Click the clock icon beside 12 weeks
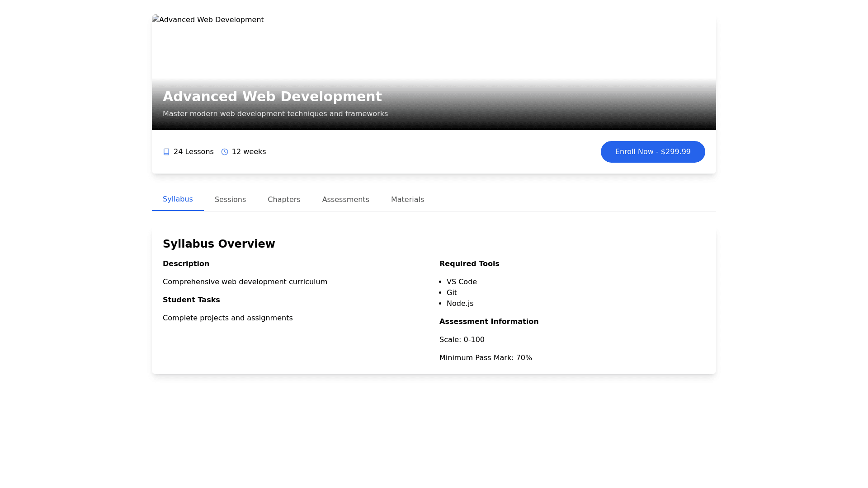The height and width of the screenshot is (488, 868). (225, 152)
